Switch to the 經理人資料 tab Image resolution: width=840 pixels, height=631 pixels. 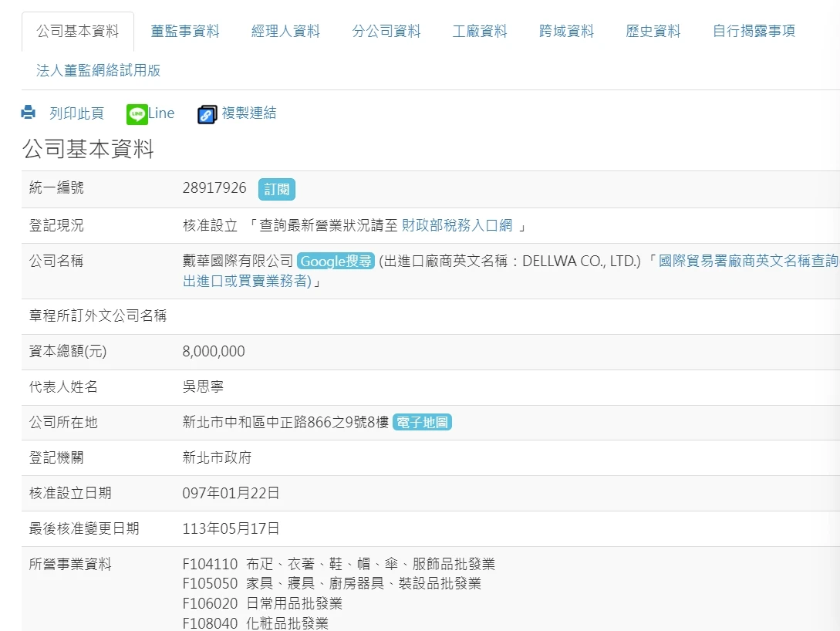pyautogui.click(x=285, y=32)
